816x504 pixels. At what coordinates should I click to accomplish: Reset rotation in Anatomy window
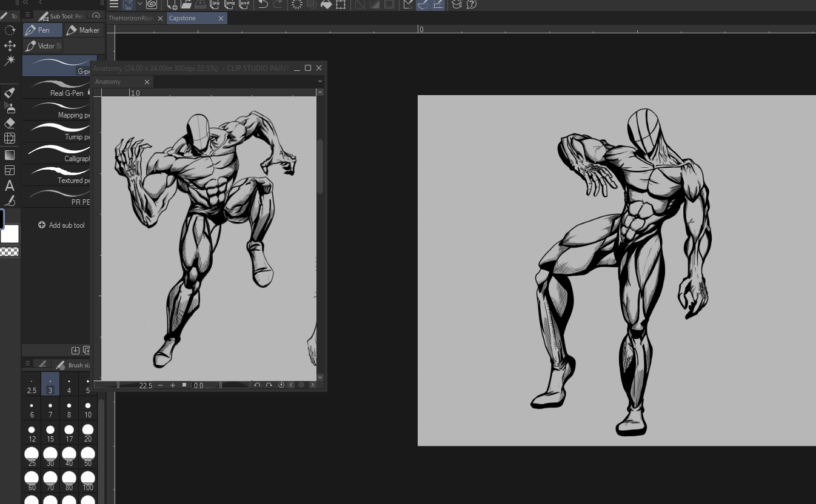coord(281,385)
